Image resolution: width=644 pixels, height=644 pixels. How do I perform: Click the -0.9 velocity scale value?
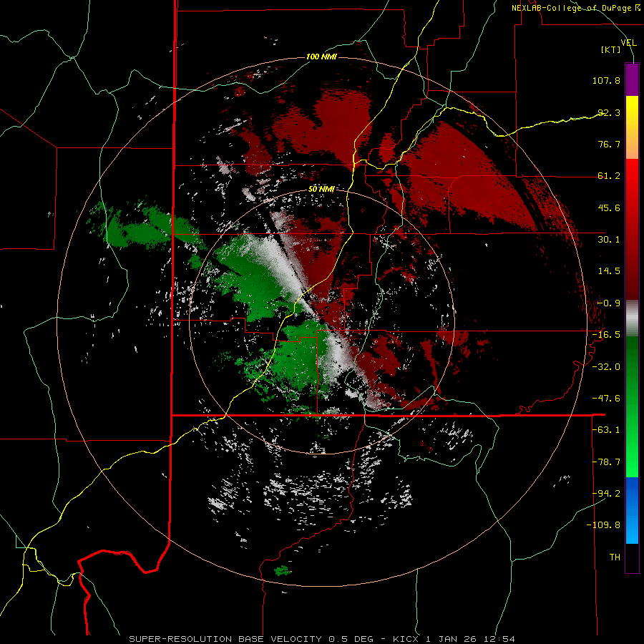coord(609,303)
